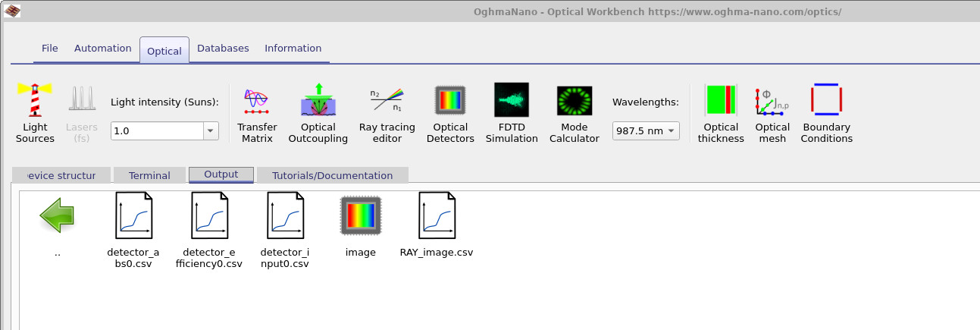Open the Optical Detectors window

coord(449,112)
